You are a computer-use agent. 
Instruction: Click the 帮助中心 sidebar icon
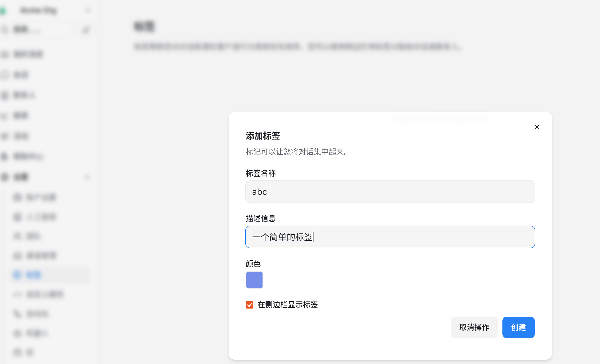(5, 156)
